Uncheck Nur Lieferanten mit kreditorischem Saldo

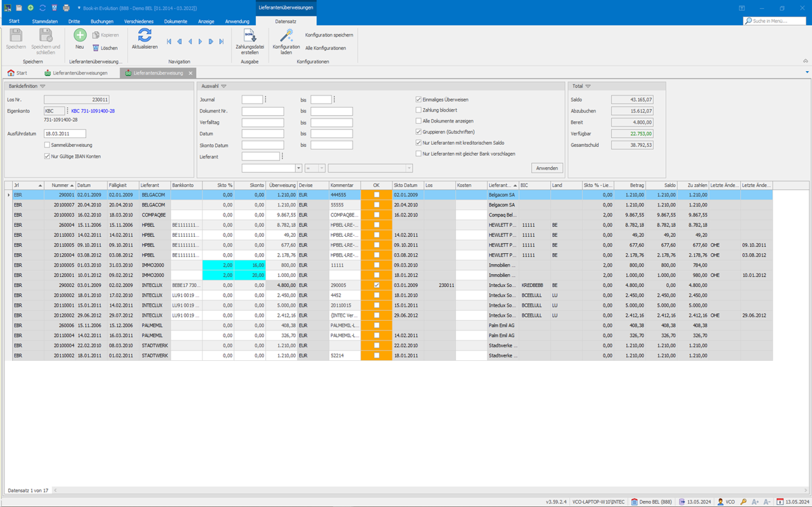click(x=419, y=143)
